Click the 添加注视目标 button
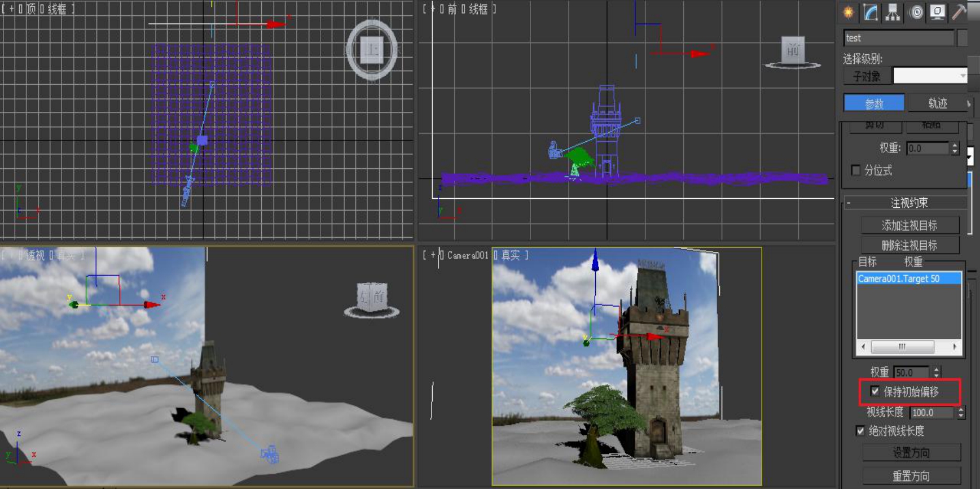980x489 pixels. [909, 225]
